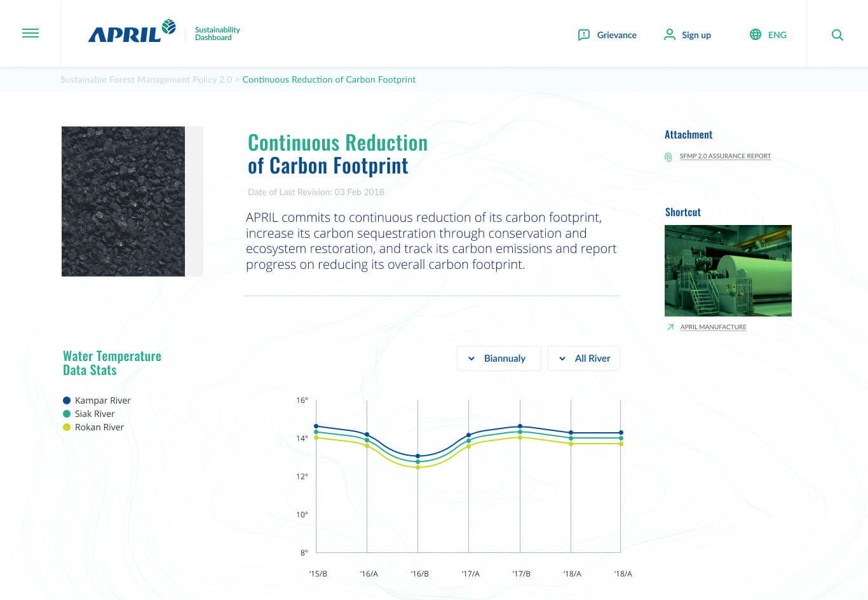
Task: Expand the All River dropdown
Action: (583, 358)
